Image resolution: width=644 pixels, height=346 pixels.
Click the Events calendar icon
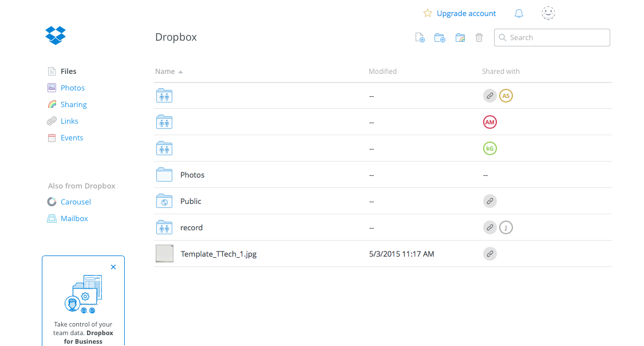52,137
